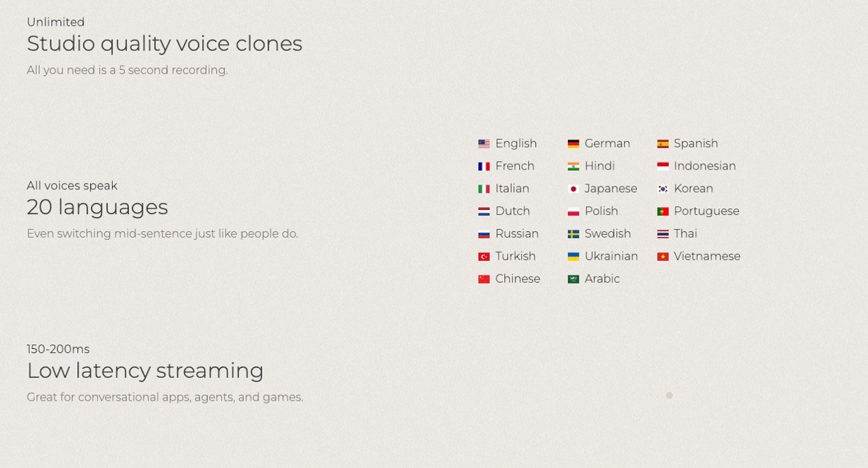The width and height of the screenshot is (868, 468).
Task: Click the South Korean flag icon
Action: pos(662,189)
